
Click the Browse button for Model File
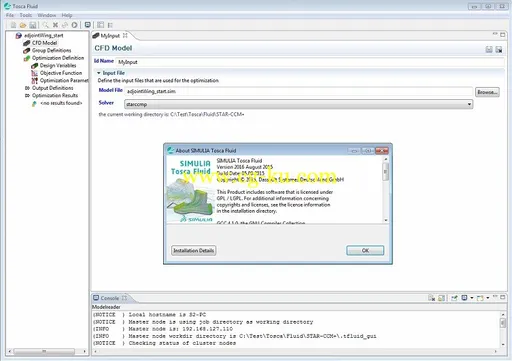pyautogui.click(x=487, y=92)
